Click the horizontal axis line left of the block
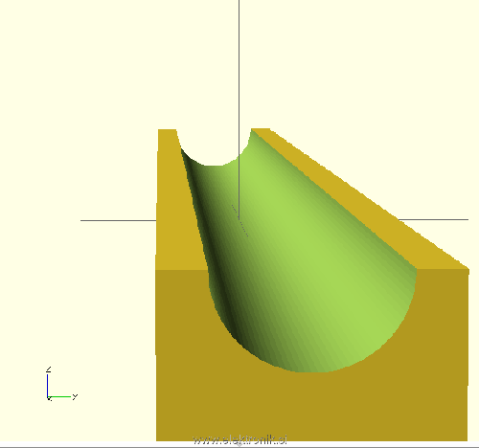This screenshot has width=479, height=448. (118, 220)
